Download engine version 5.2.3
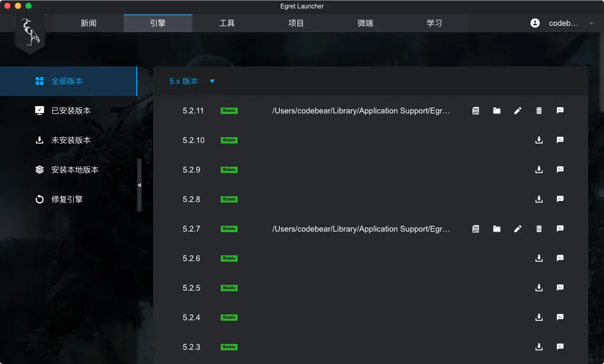Viewport: 604px width, 364px height. (539, 347)
